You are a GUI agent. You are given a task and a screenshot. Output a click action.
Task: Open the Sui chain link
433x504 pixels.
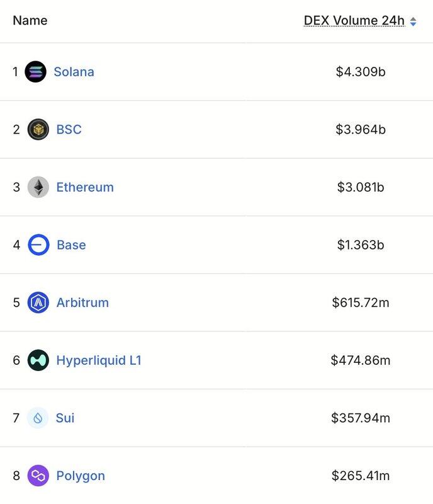65,418
